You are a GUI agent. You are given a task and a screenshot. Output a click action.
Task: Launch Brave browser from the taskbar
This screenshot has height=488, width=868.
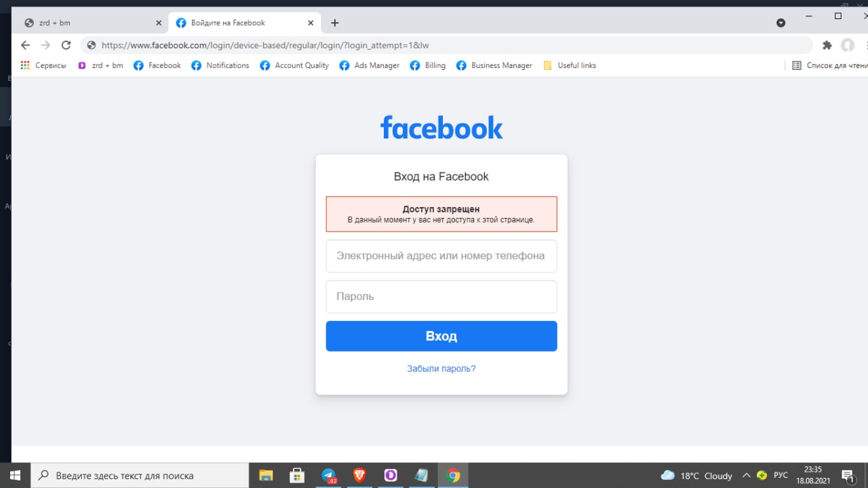tap(359, 476)
